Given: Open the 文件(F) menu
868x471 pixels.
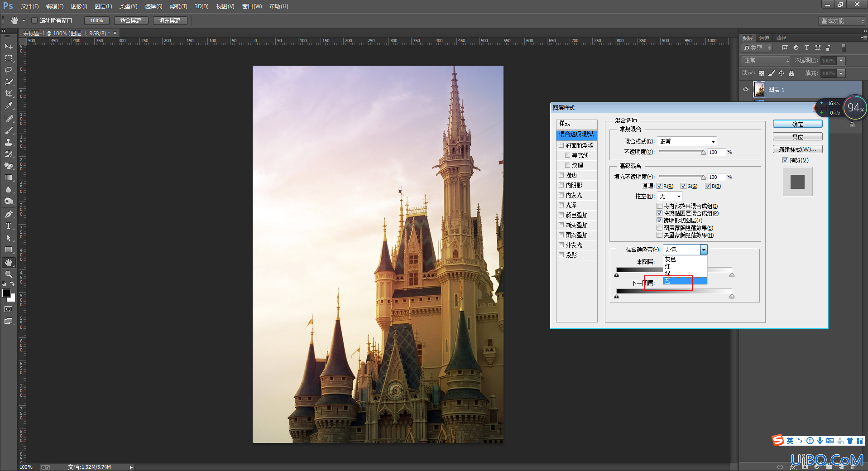Looking at the screenshot, I should coord(30,6).
